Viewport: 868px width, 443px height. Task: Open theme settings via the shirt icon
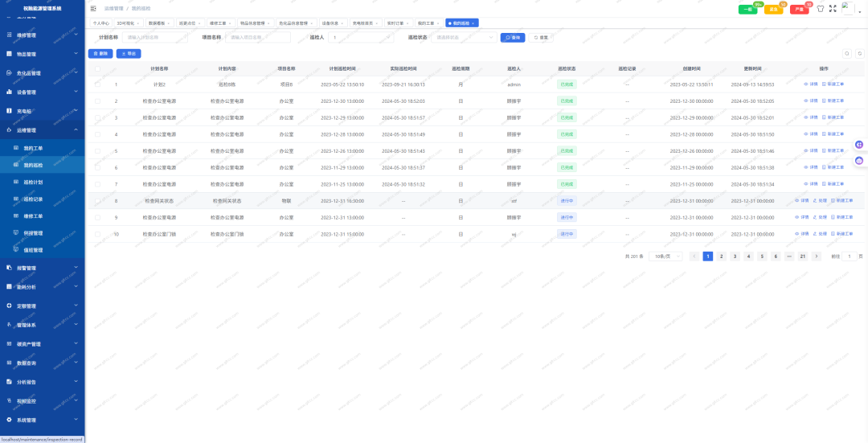(821, 9)
